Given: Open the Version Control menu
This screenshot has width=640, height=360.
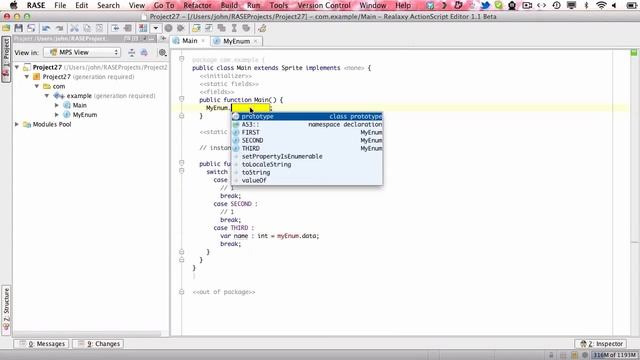Looking at the screenshot, I should click(x=324, y=5).
